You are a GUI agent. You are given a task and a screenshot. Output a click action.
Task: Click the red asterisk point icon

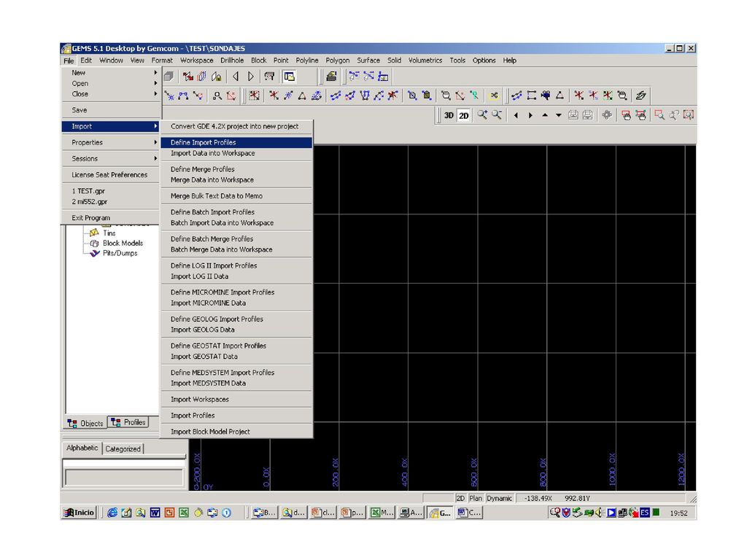pos(274,96)
